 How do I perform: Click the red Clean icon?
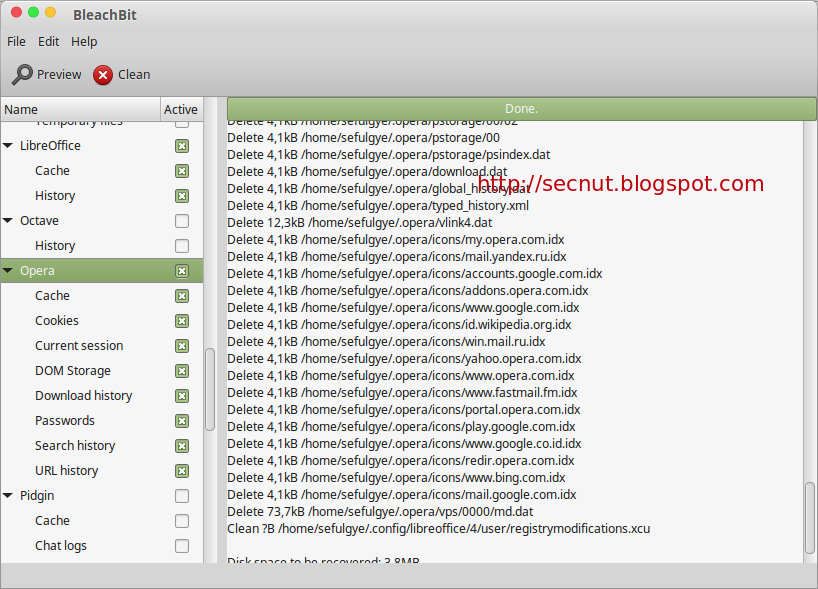[103, 75]
